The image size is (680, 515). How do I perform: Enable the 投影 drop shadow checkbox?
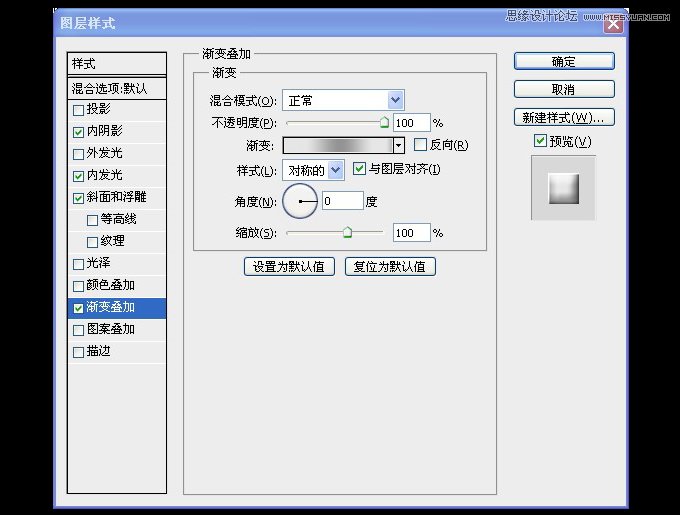[x=78, y=110]
